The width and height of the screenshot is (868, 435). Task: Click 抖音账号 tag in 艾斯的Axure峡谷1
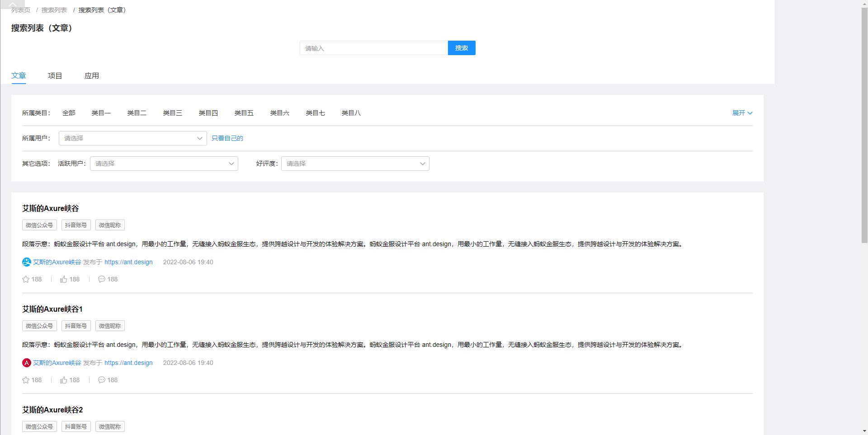tap(76, 326)
